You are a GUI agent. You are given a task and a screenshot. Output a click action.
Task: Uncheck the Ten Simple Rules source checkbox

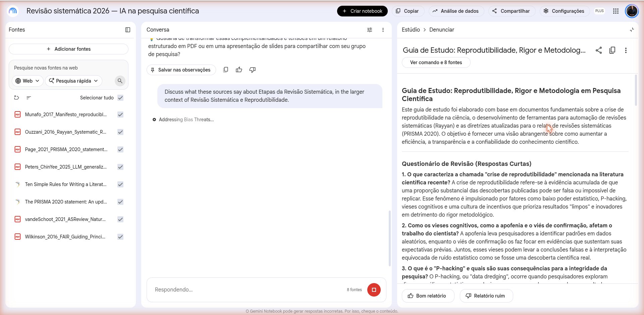(120, 184)
